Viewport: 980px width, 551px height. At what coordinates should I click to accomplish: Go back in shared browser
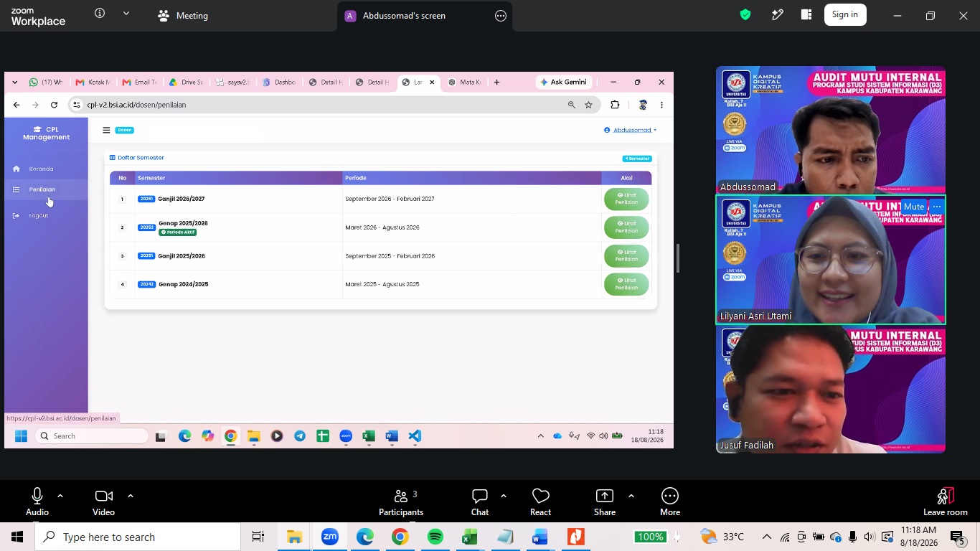tap(17, 105)
